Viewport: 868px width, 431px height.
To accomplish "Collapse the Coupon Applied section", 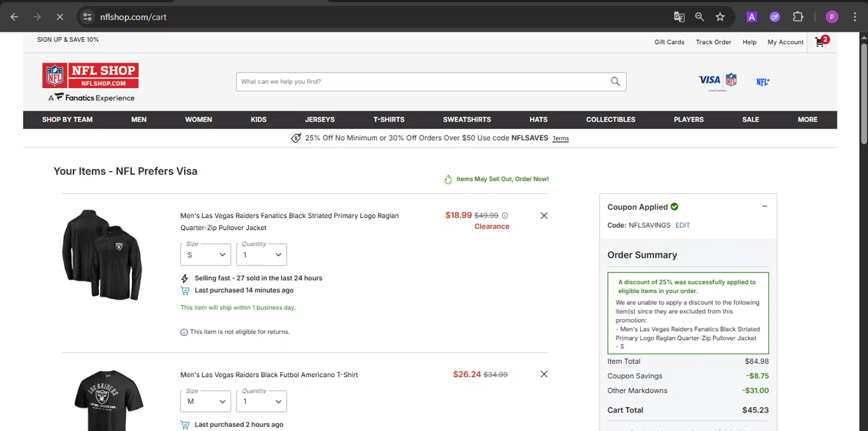I will click(x=764, y=206).
